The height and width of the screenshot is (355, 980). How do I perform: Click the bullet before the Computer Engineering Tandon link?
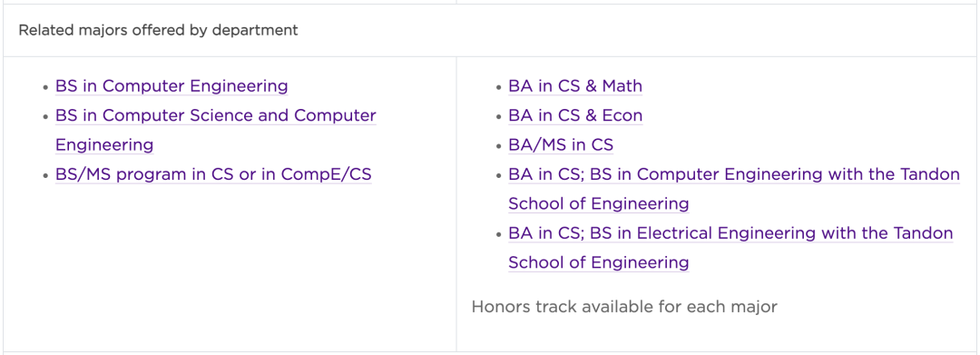[x=498, y=175]
